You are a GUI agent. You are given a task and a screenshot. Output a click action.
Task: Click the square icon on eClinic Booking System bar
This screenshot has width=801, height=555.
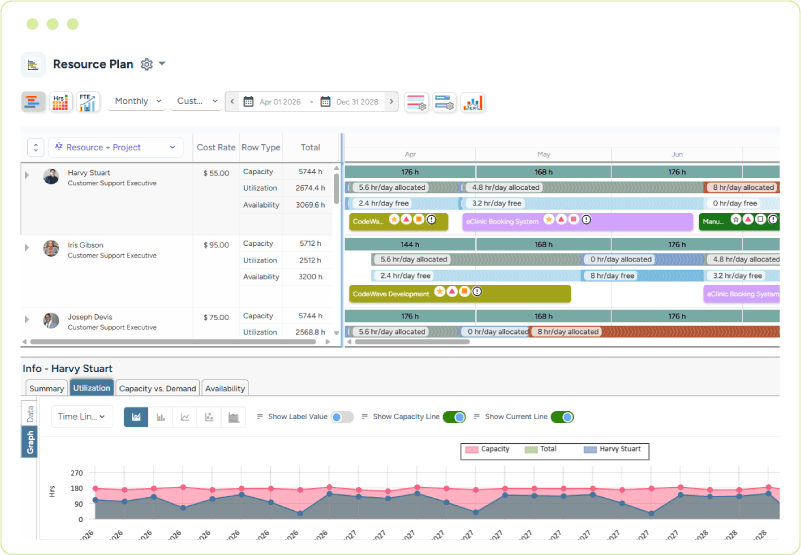pos(574,219)
